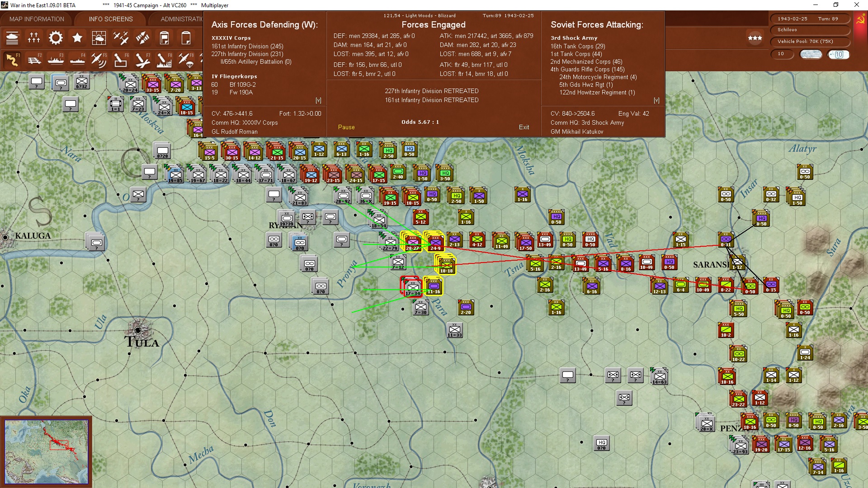868x488 pixels.
Task: Open the weather map icon
Action: point(99,38)
